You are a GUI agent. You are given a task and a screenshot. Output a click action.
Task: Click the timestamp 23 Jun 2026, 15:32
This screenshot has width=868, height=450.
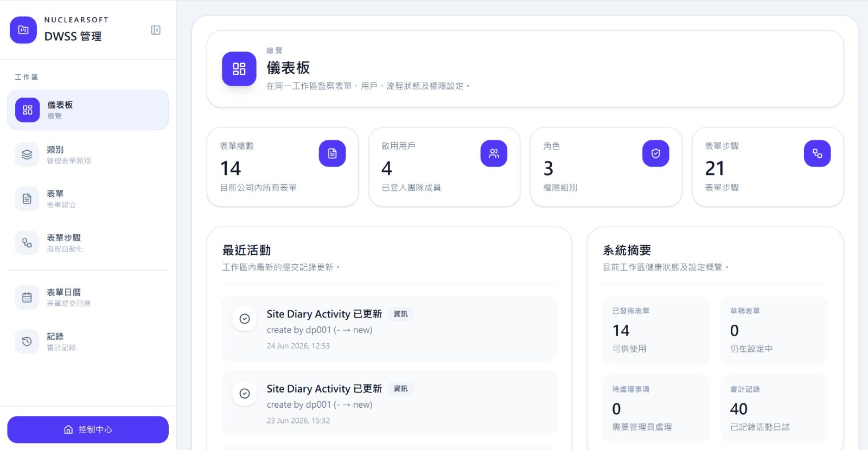[x=298, y=421]
